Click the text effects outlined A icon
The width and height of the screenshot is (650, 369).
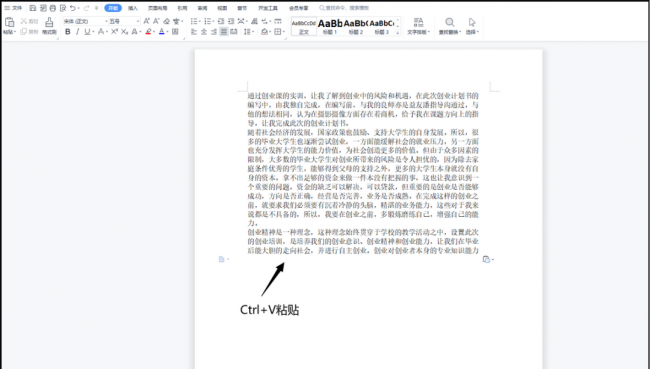coord(134,32)
